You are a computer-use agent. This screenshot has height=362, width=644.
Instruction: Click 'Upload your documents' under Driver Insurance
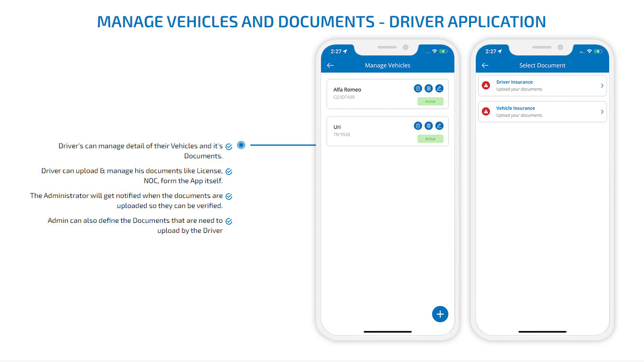click(x=519, y=89)
